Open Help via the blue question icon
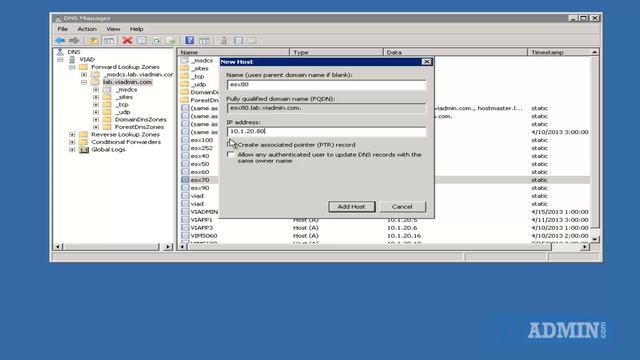This screenshot has height=360, width=640. click(x=189, y=40)
